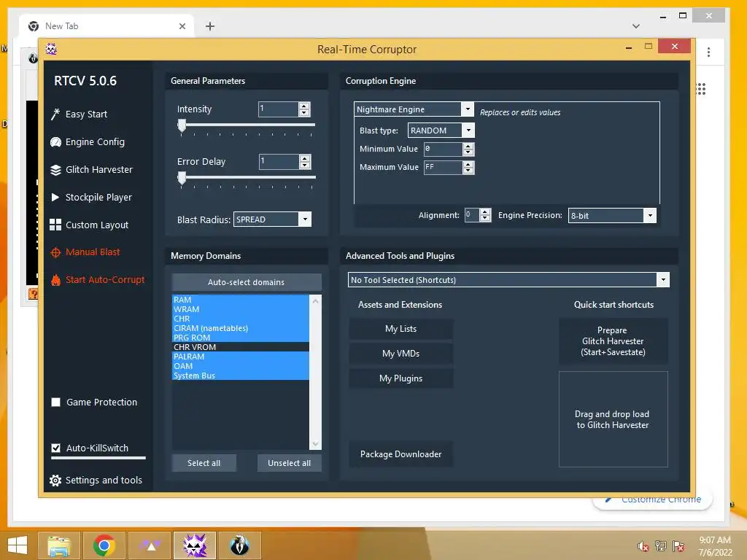The image size is (747, 560).
Task: Click the Intensity value field
Action: click(x=279, y=109)
